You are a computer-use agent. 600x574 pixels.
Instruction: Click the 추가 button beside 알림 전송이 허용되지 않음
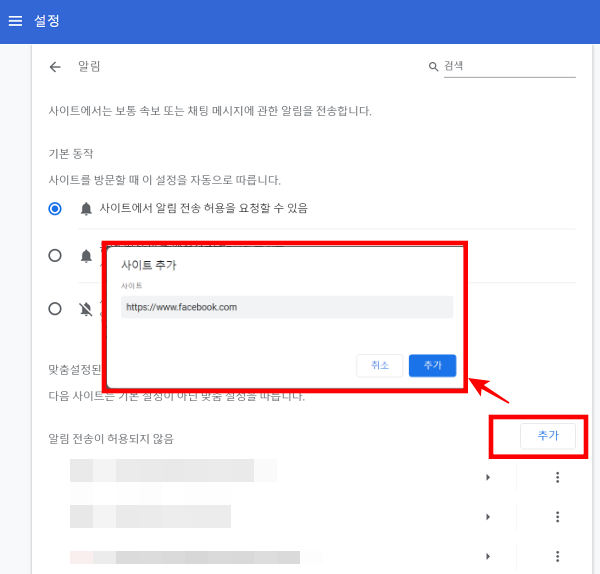548,436
